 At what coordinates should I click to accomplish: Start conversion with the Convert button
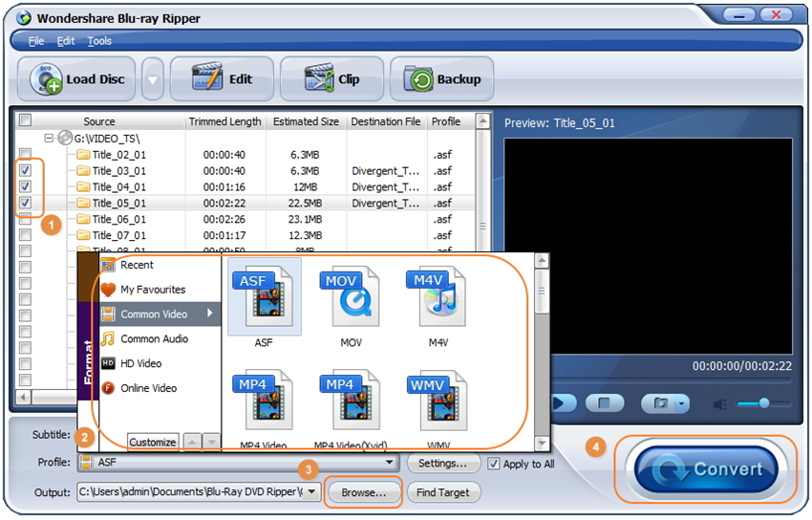click(705, 469)
